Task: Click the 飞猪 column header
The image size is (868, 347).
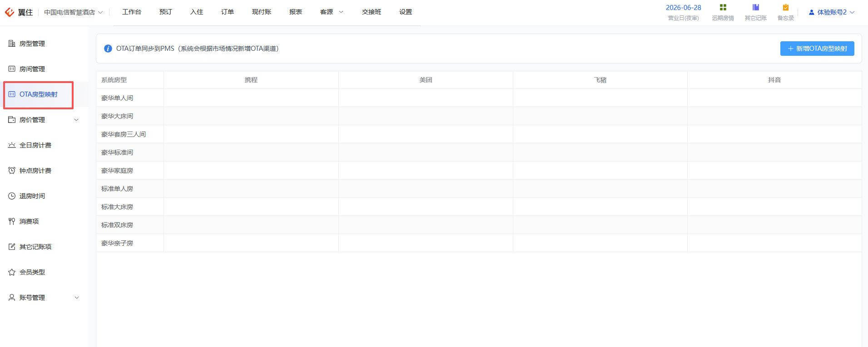Action: [600, 80]
